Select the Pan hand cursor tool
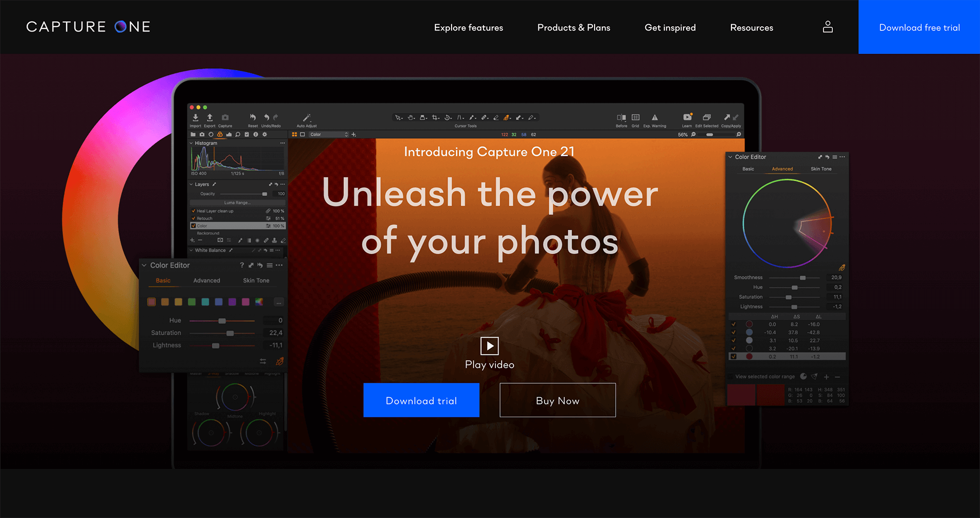Viewport: 980px width, 518px height. pyautogui.click(x=411, y=118)
